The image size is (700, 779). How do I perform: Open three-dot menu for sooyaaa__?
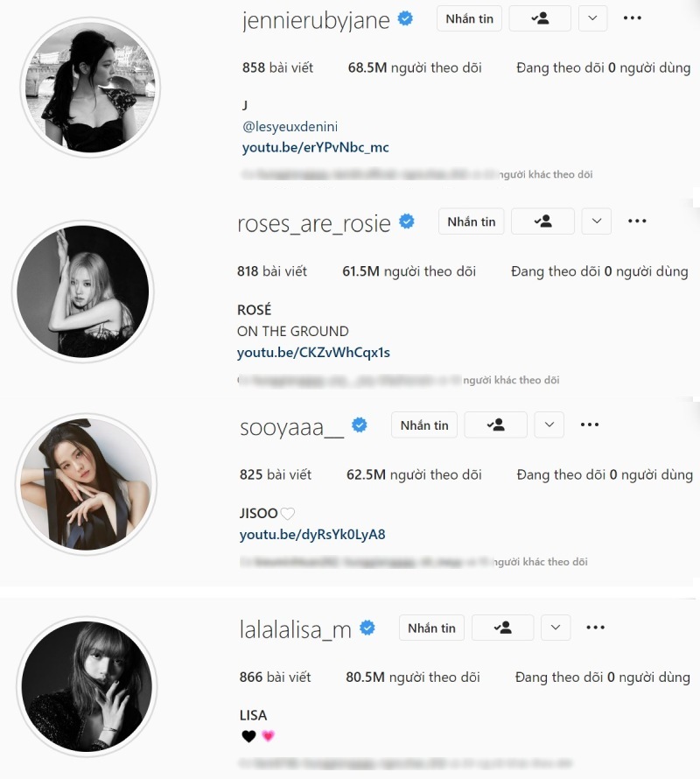coord(589,425)
